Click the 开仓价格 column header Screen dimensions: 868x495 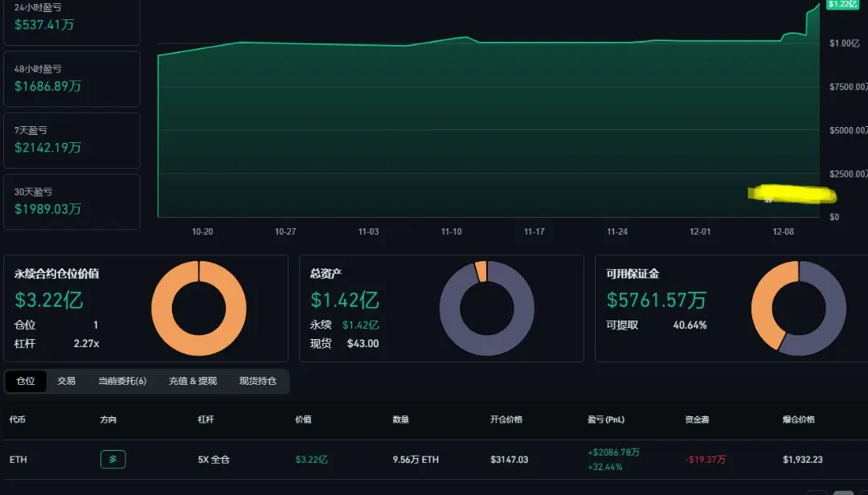point(506,419)
